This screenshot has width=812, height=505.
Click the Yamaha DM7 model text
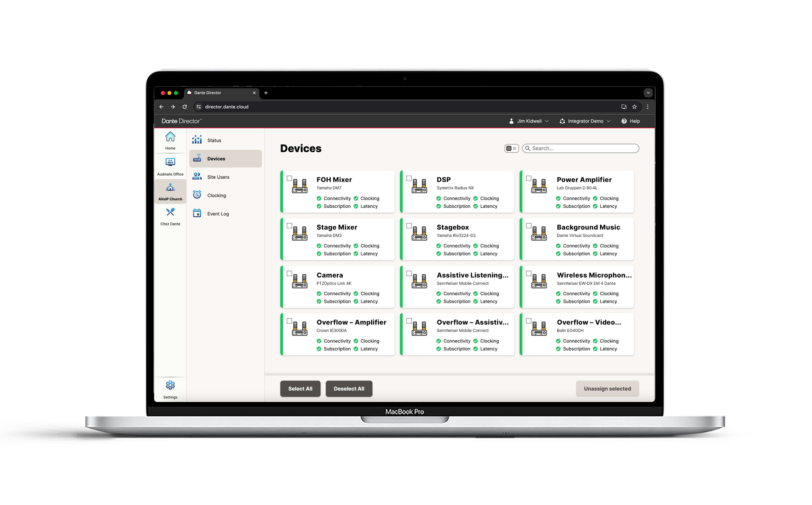[329, 188]
